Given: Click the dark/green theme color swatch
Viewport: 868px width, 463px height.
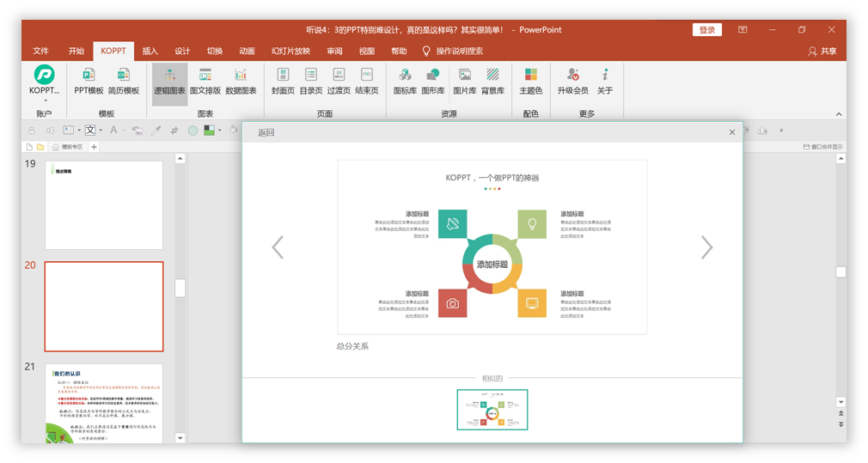Looking at the screenshot, I should [x=209, y=131].
